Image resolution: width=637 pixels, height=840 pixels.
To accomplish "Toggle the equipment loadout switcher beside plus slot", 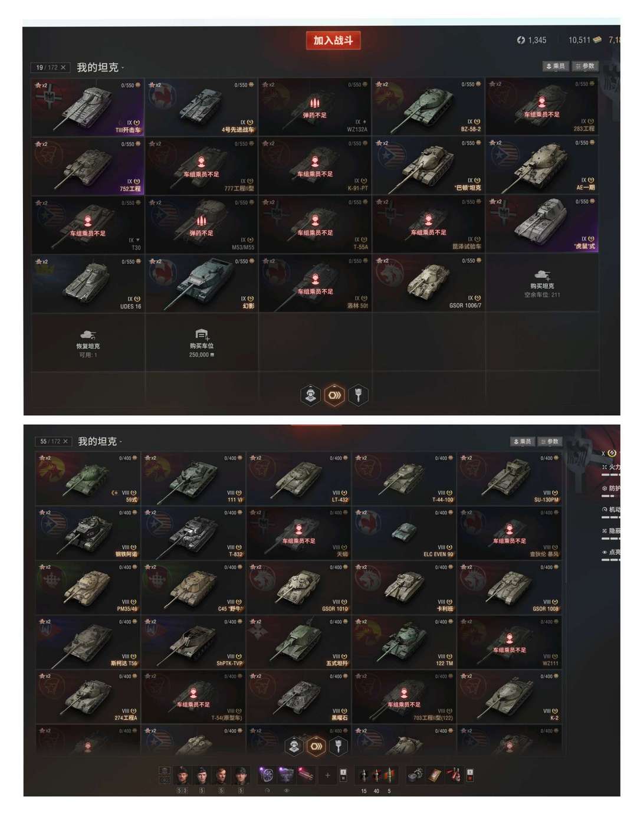I will pos(343,775).
